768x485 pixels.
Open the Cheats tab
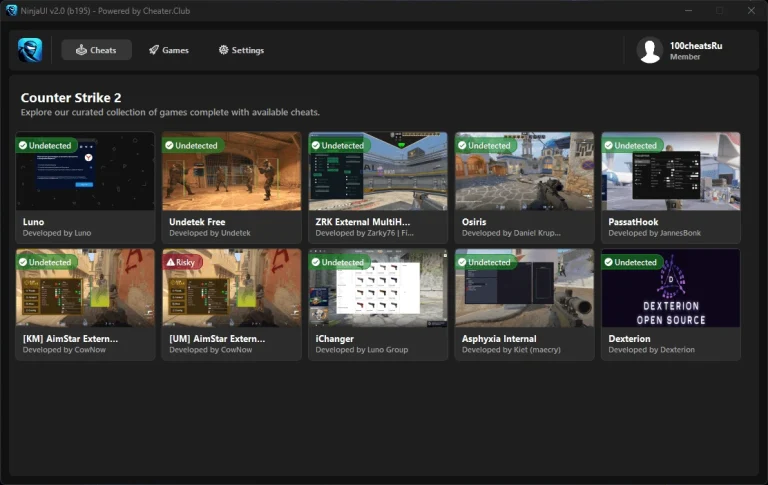[96, 50]
